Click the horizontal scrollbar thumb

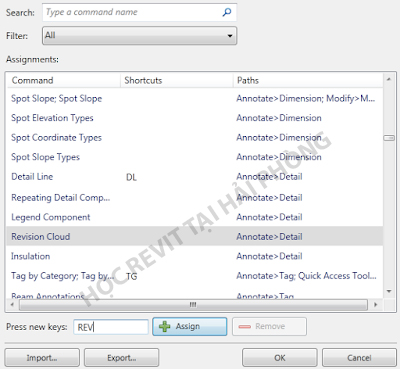(x=193, y=305)
